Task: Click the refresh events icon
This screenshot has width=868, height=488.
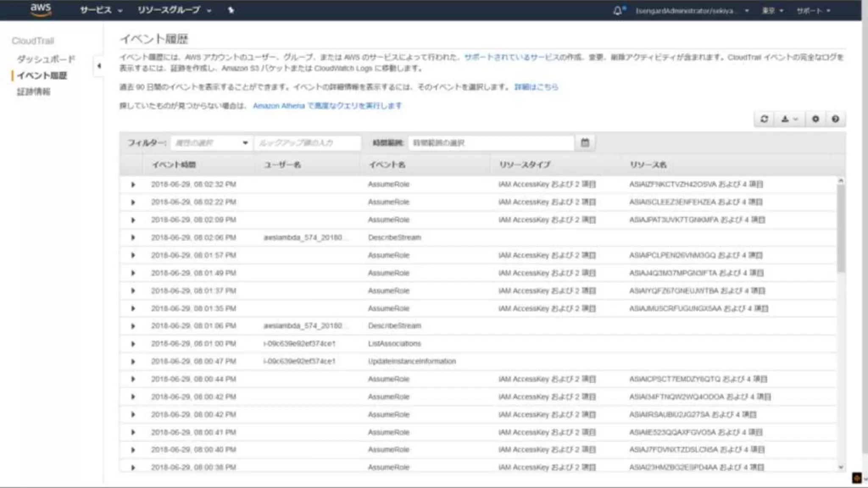Action: 764,119
